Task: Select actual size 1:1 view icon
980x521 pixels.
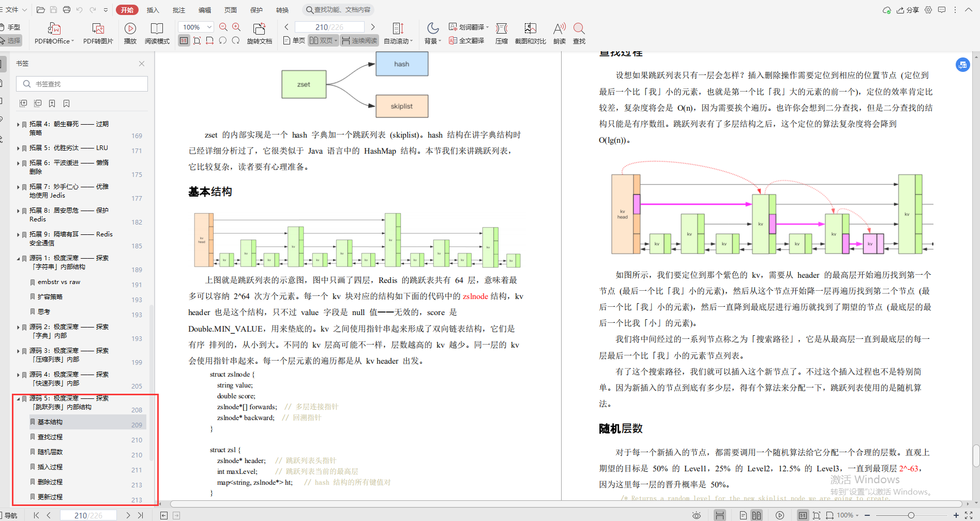Action: pos(184,40)
